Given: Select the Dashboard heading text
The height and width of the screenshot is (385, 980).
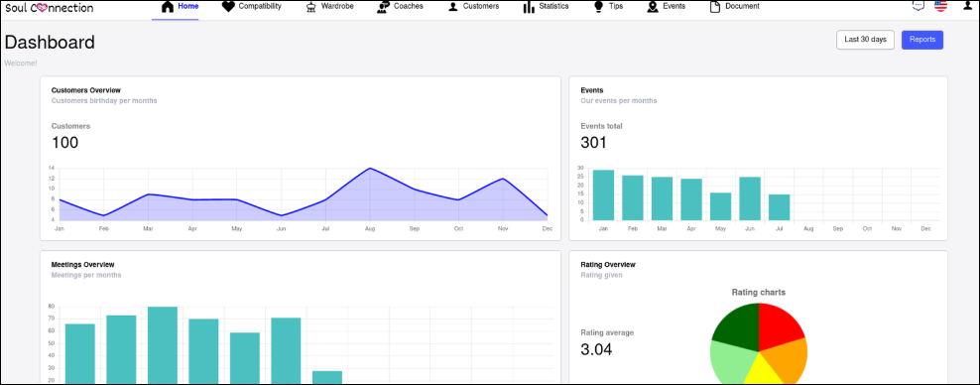Looking at the screenshot, I should (50, 43).
